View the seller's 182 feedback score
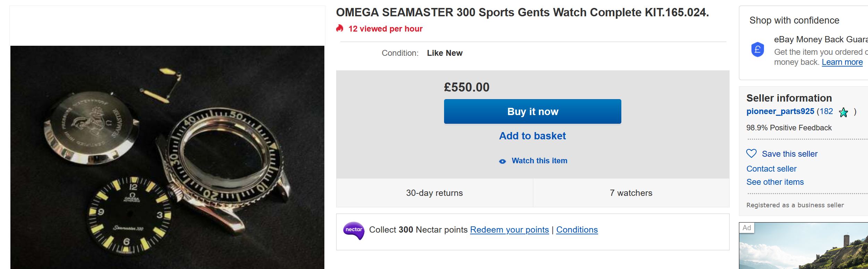The height and width of the screenshot is (269, 868). tap(826, 112)
